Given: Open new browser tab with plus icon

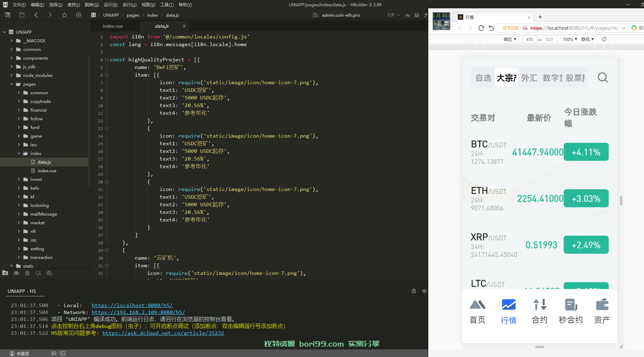Looking at the screenshot, I should pyautogui.click(x=540, y=17).
